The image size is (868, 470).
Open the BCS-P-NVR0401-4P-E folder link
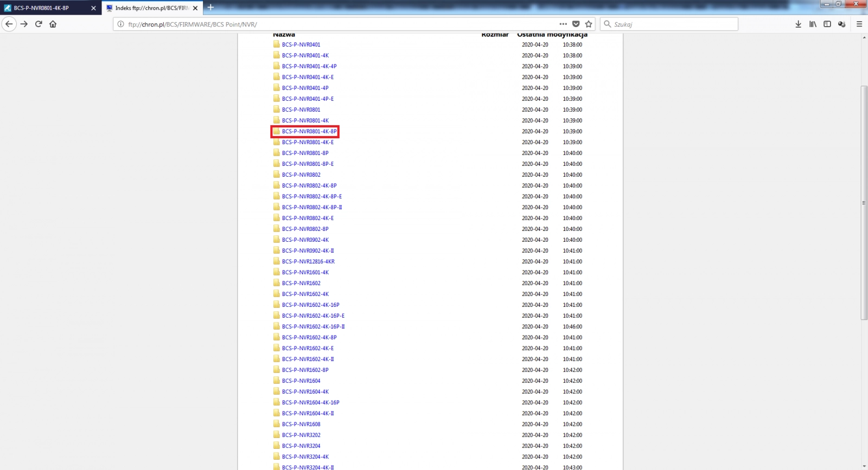(308, 99)
